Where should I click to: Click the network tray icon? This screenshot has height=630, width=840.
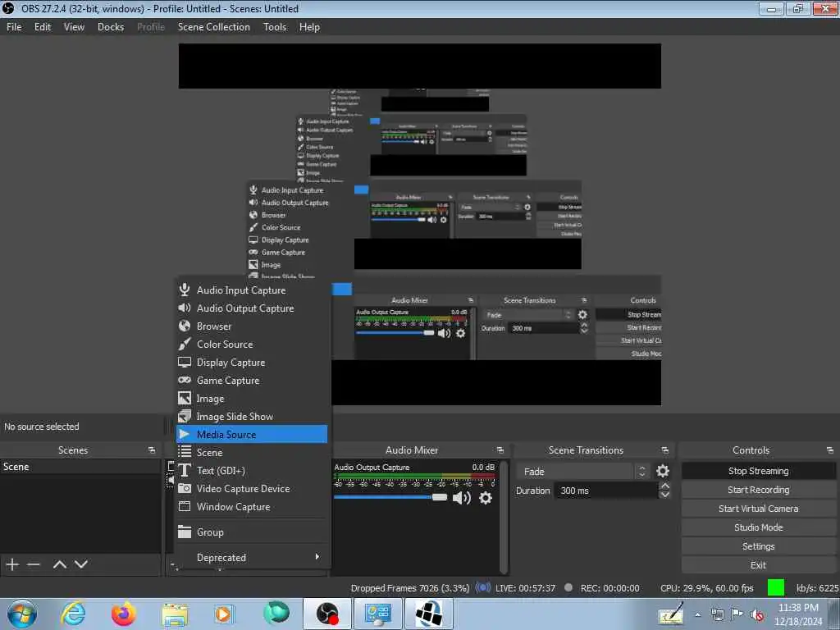[x=717, y=614]
